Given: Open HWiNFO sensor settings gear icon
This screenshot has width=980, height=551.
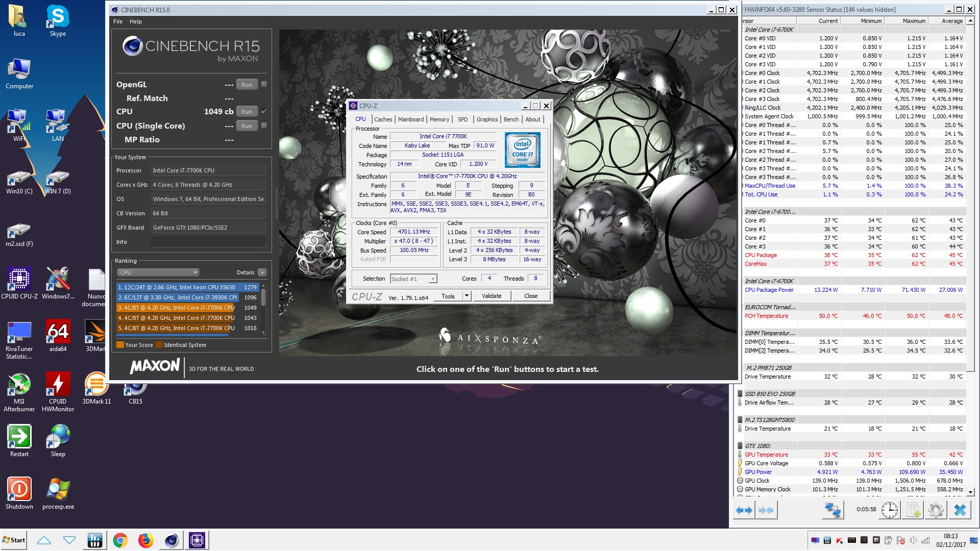Looking at the screenshot, I should point(936,510).
